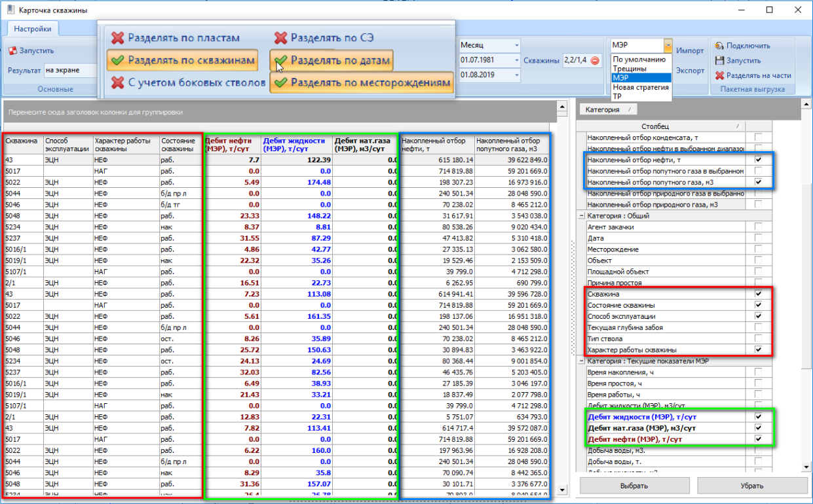Open the Настройки ribbon tab
The height and width of the screenshot is (504, 813).
[x=33, y=29]
